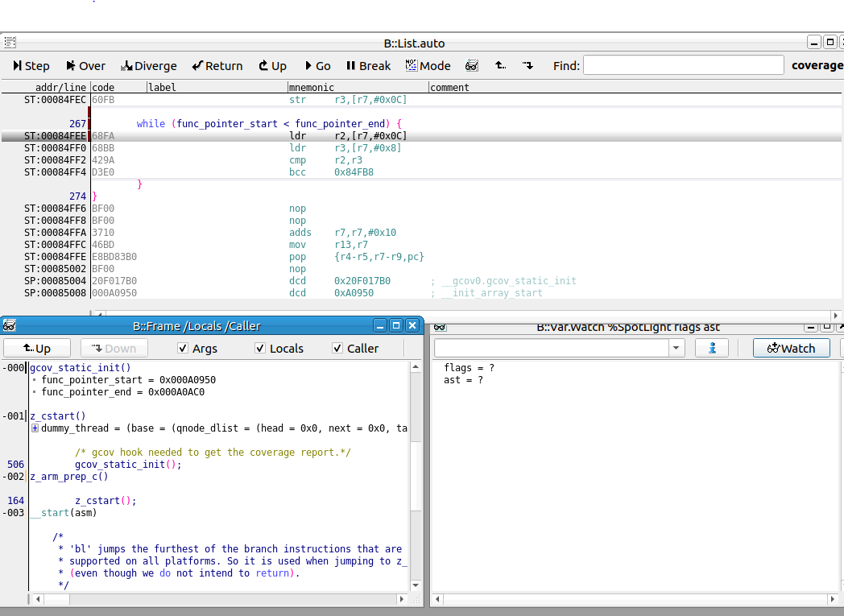Click the go-till arrow icon in the List toolbar
The image size is (844, 616).
(527, 65)
